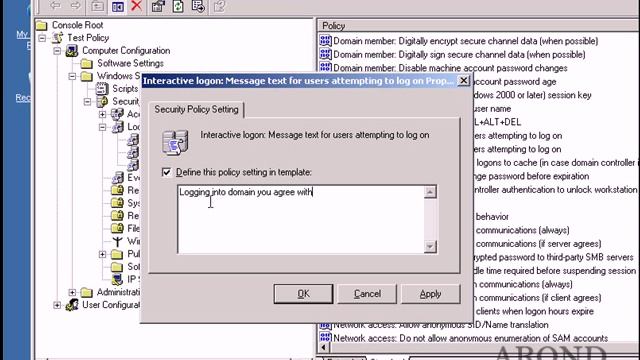This screenshot has height=360, width=640.
Task: Select the Security Policy Setting tab
Action: [x=196, y=109]
